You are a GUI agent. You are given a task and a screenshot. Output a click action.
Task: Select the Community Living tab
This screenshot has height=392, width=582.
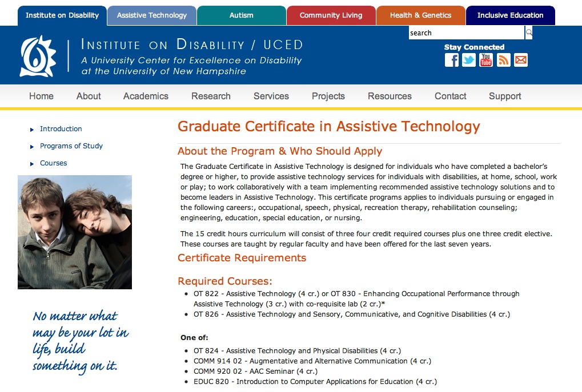[x=331, y=15]
